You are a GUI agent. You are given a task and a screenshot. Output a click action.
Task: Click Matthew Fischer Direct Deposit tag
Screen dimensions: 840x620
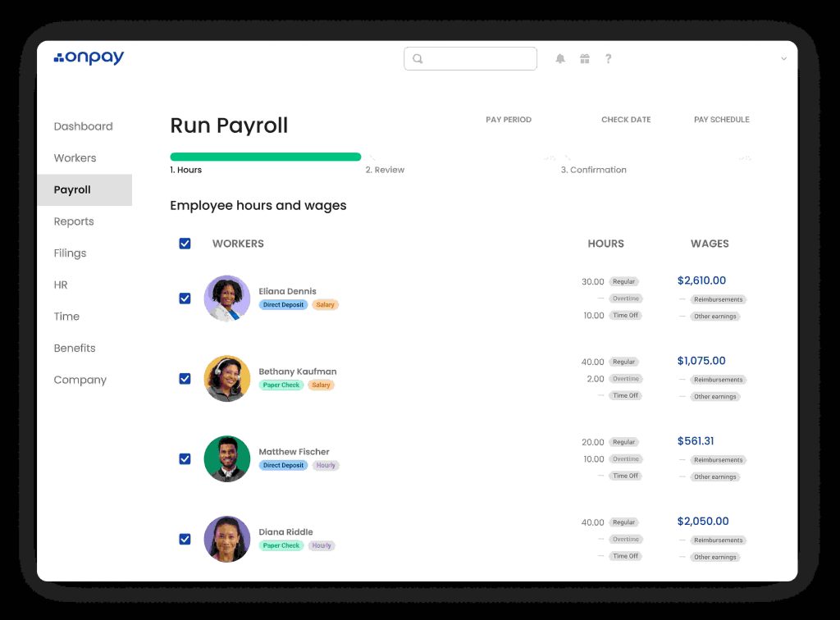(283, 465)
